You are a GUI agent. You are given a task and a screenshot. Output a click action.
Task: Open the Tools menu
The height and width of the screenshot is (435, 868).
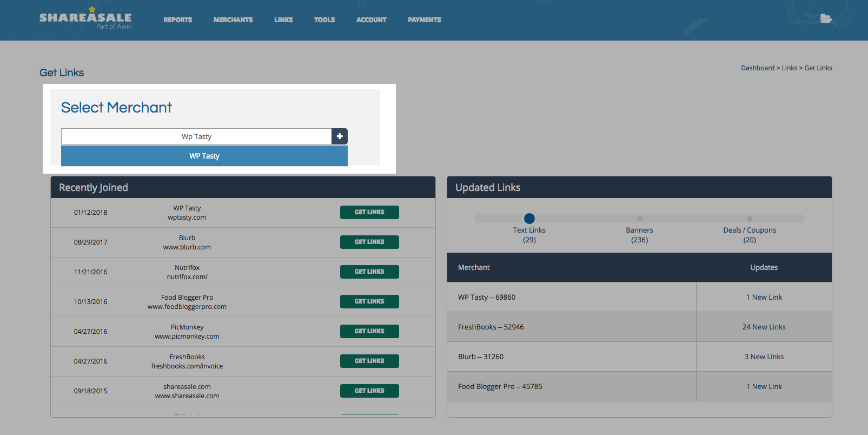(324, 20)
